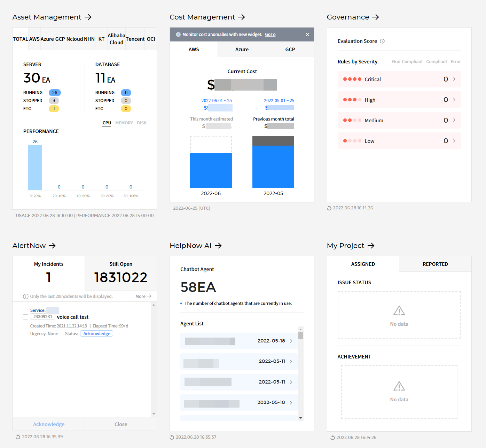Click the info icon beside Evaluation Score
Screen dimensions: 486x448
382,41
